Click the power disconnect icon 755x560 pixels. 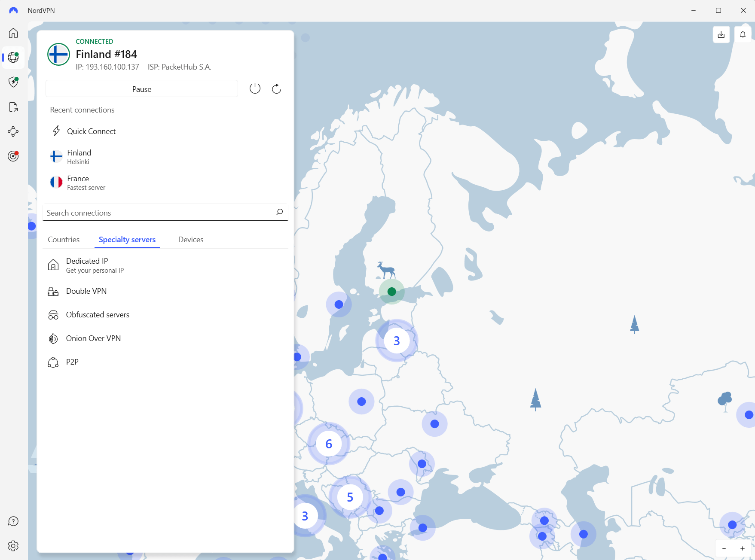click(255, 88)
